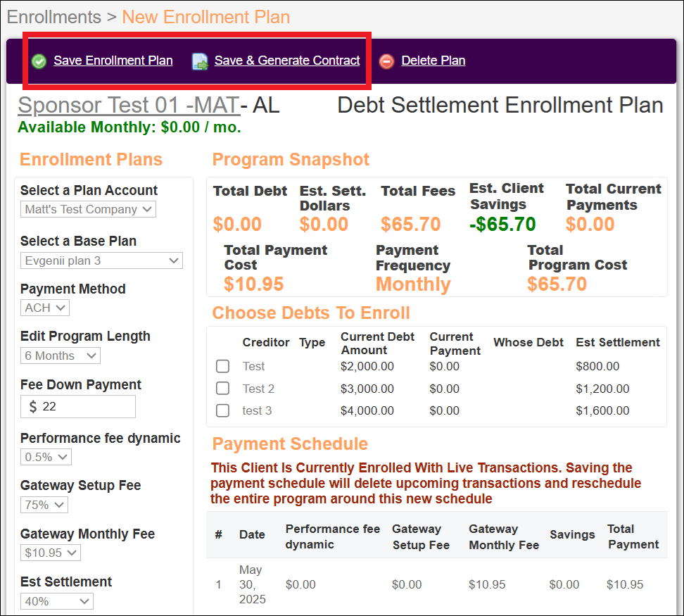Open the Select a Base Plan dropdown
The image size is (684, 616).
click(x=101, y=260)
